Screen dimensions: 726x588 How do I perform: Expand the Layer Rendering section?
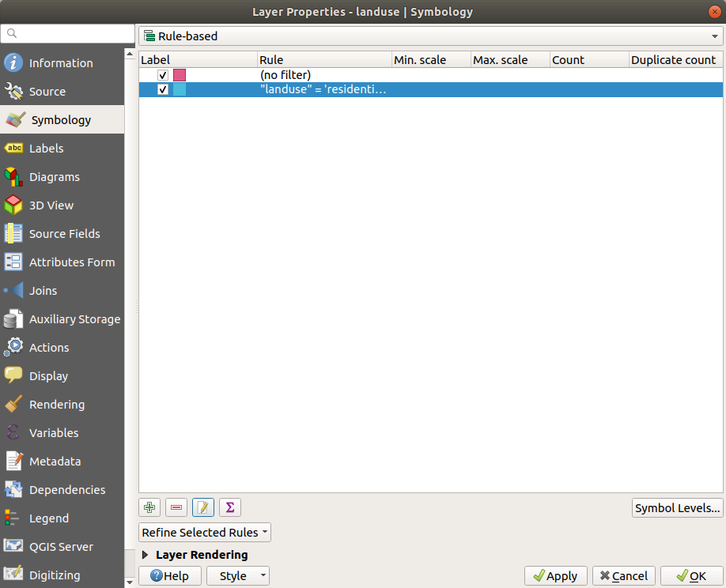click(x=146, y=555)
